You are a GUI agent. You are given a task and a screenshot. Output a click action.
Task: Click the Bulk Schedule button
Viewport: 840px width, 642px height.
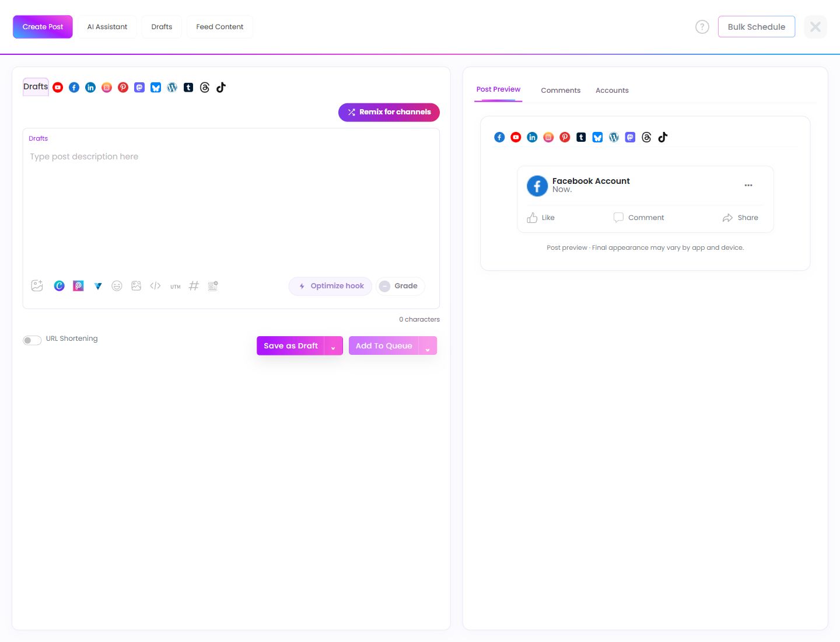757,27
